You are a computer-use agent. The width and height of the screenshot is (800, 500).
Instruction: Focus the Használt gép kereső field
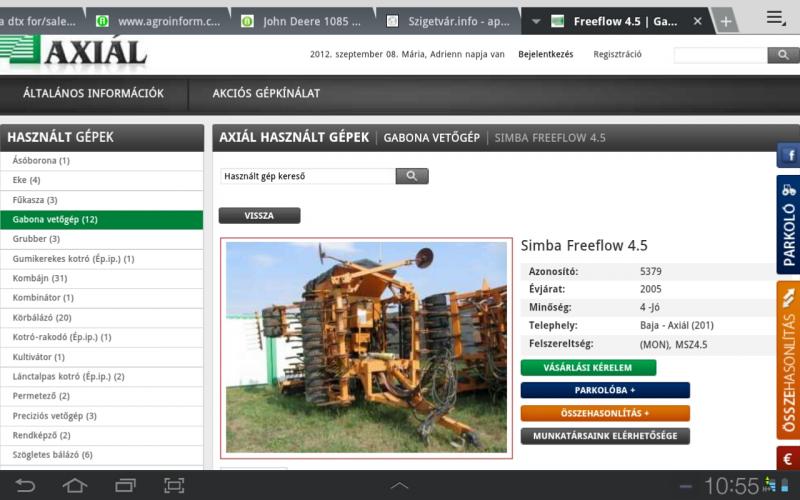click(308, 176)
